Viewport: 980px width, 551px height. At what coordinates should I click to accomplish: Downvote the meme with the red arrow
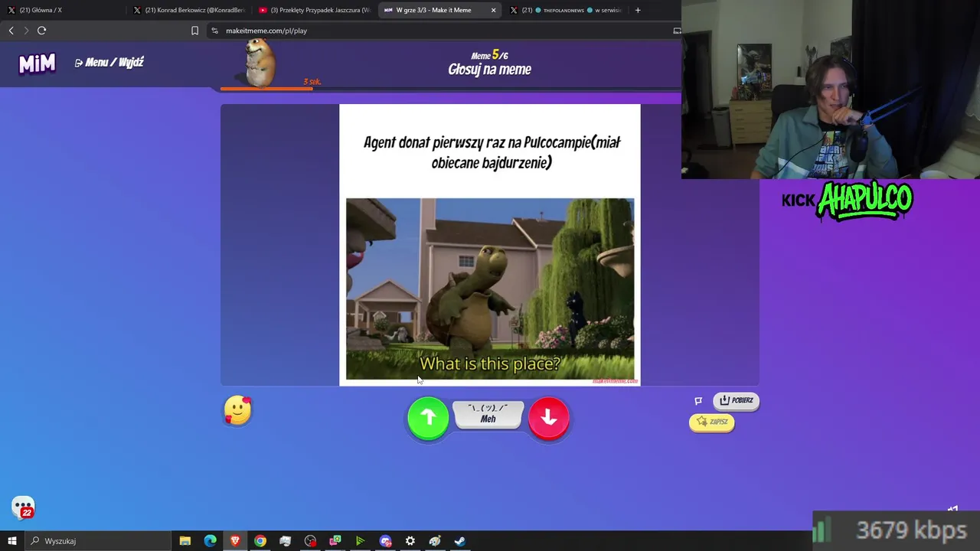(548, 418)
